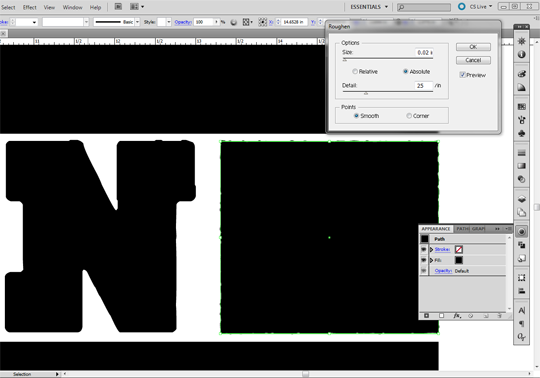Open the Appearance panel options menu

click(x=508, y=229)
